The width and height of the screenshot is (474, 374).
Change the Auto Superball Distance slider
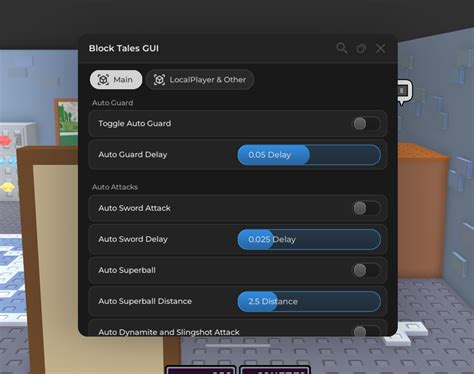coord(309,301)
